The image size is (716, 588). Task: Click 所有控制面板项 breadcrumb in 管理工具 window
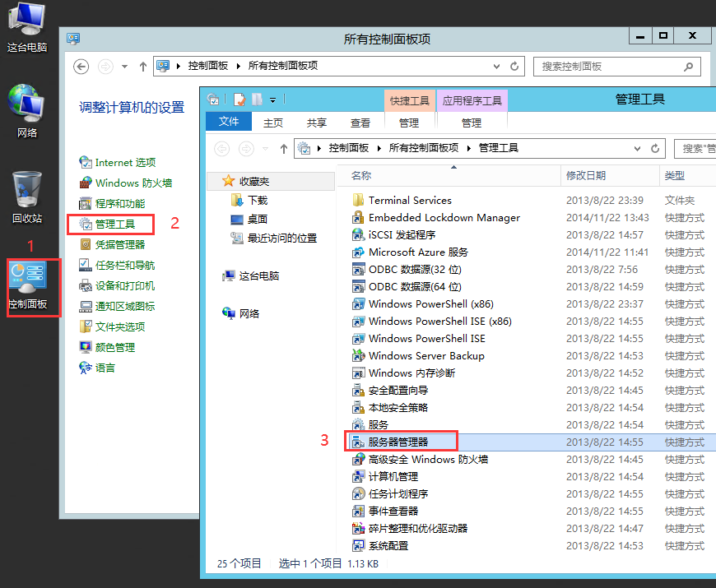[424, 148]
